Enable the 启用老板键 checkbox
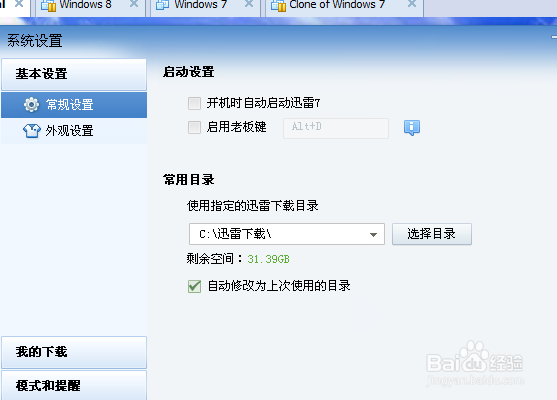 (194, 127)
